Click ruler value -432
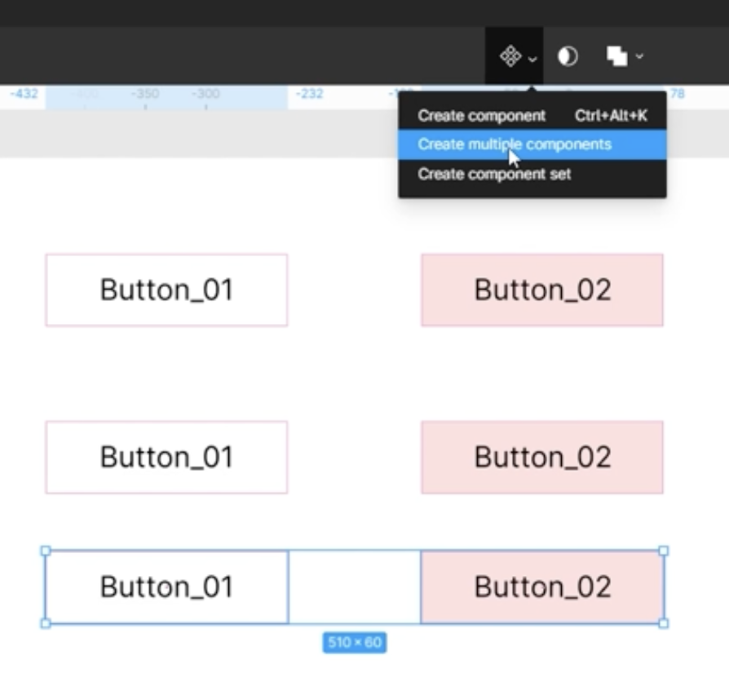This screenshot has width=729, height=700. (x=24, y=94)
